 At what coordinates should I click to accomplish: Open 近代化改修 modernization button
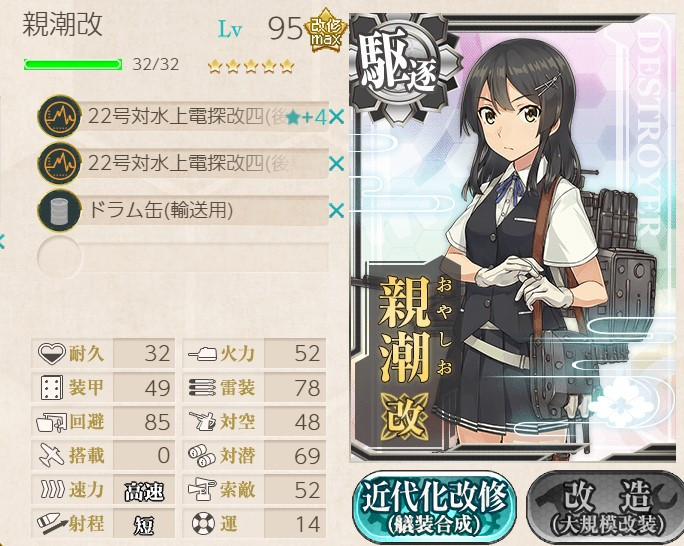tap(434, 507)
